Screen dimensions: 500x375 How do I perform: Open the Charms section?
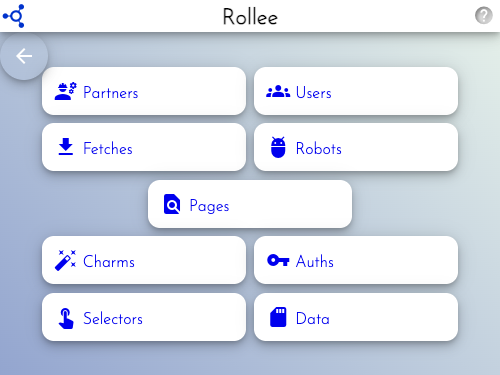pos(144,260)
